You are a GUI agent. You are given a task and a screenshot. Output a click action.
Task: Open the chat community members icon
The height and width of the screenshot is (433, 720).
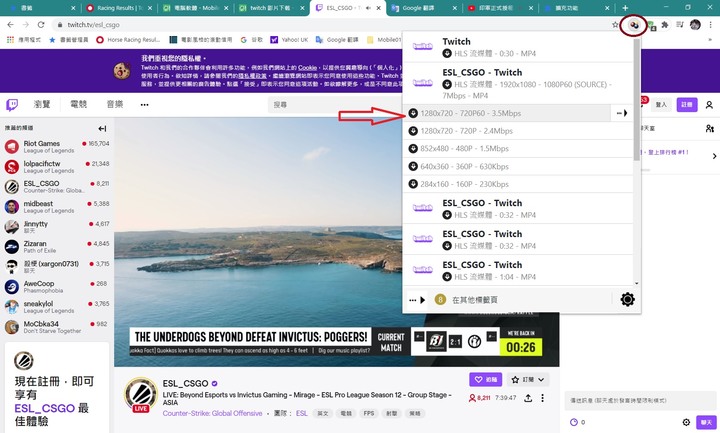pos(709,129)
